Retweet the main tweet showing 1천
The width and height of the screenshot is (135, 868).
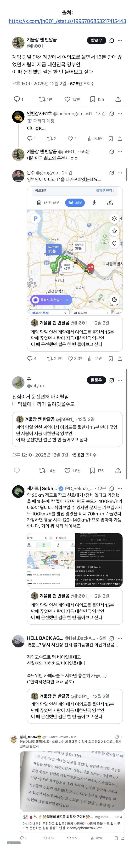[x=46, y=99]
